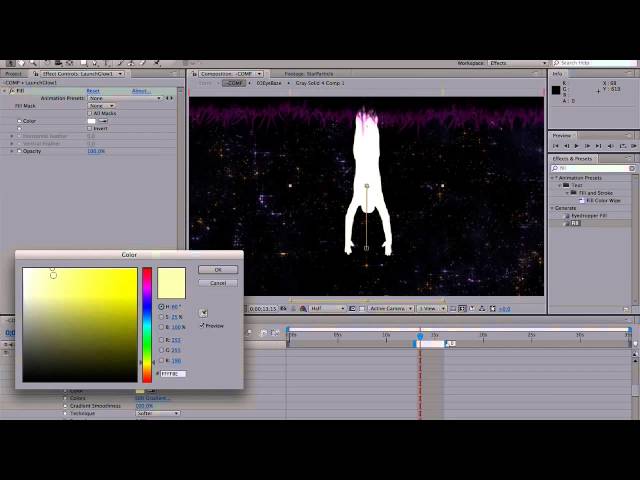Select the Effects & Presets tab
Image resolution: width=640 pixels, height=480 pixels.
[x=572, y=158]
